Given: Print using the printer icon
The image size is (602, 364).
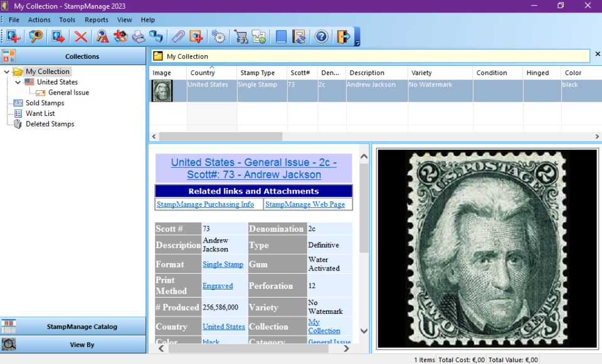Looking at the screenshot, I should pyautogui.click(x=139, y=36).
